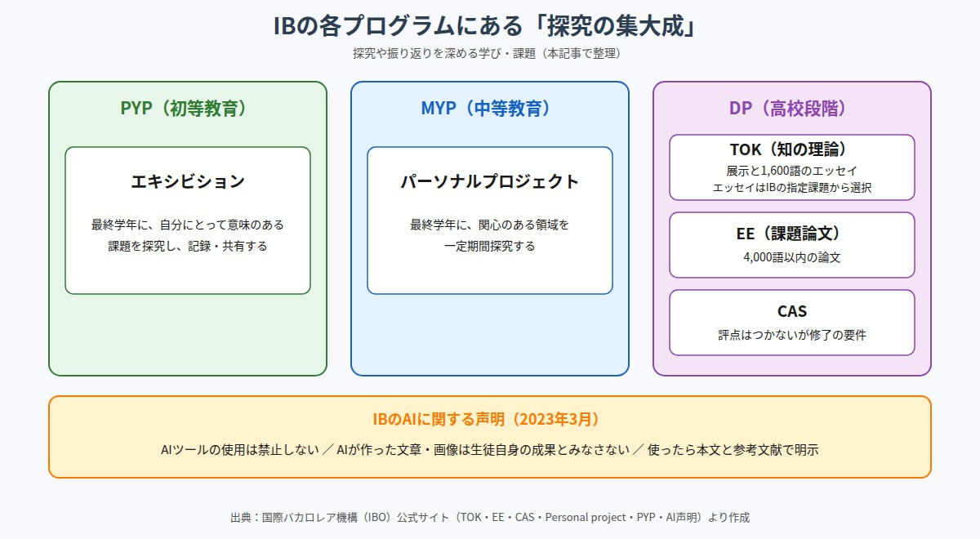Click the text '課題を探究し、記録・共有する'
980x539 pixels.
pyautogui.click(x=188, y=245)
